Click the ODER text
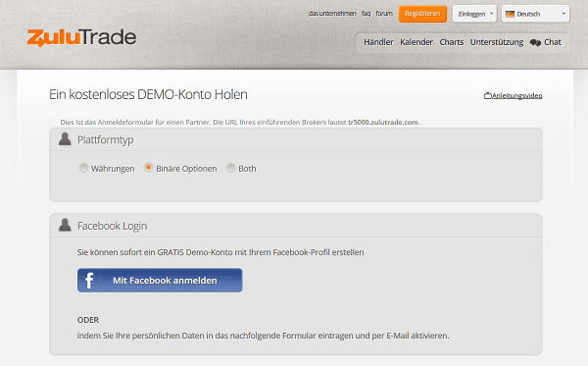Viewport: 588px width, 366px height. pyautogui.click(x=88, y=320)
